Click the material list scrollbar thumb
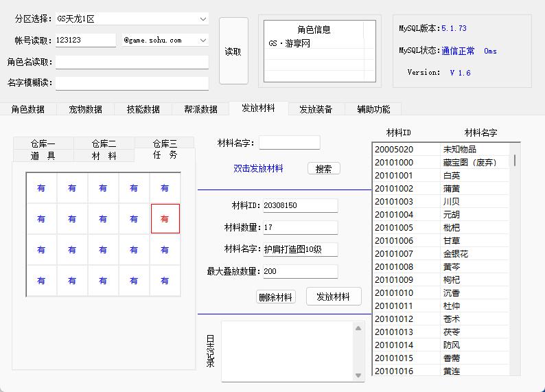Image resolution: width=545 pixels, height=392 pixels. click(x=515, y=159)
